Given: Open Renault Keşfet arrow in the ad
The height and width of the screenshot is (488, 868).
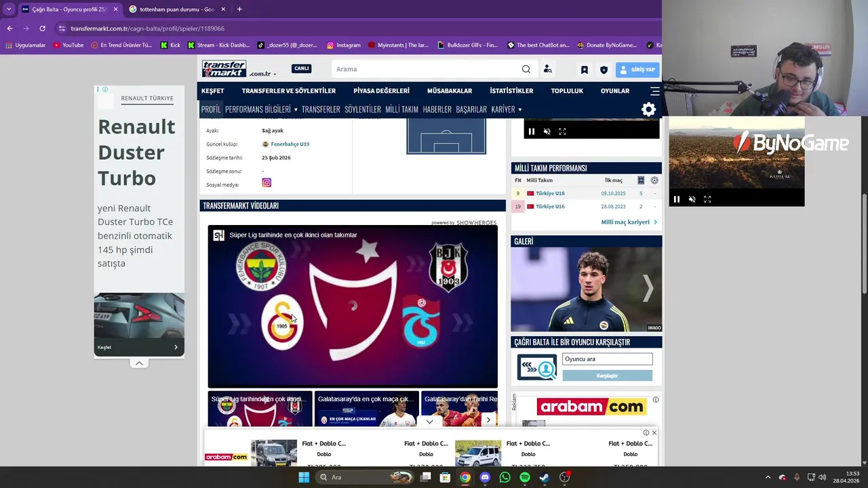Looking at the screenshot, I should click(x=176, y=347).
